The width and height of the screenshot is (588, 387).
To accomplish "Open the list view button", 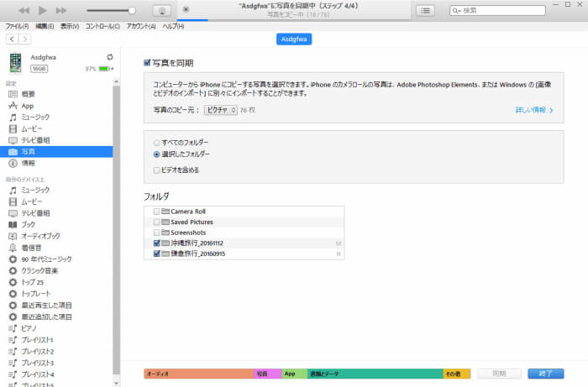I will (426, 10).
